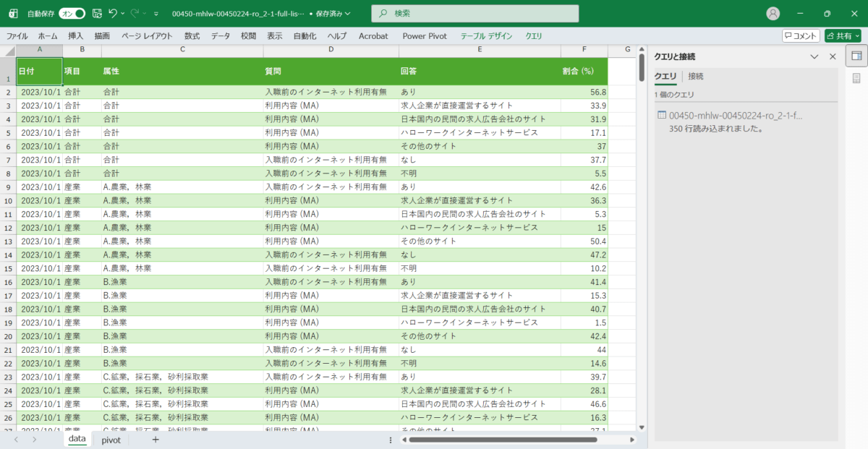Switch to the pivot sheet tab
This screenshot has height=449, width=868.
[x=111, y=440]
